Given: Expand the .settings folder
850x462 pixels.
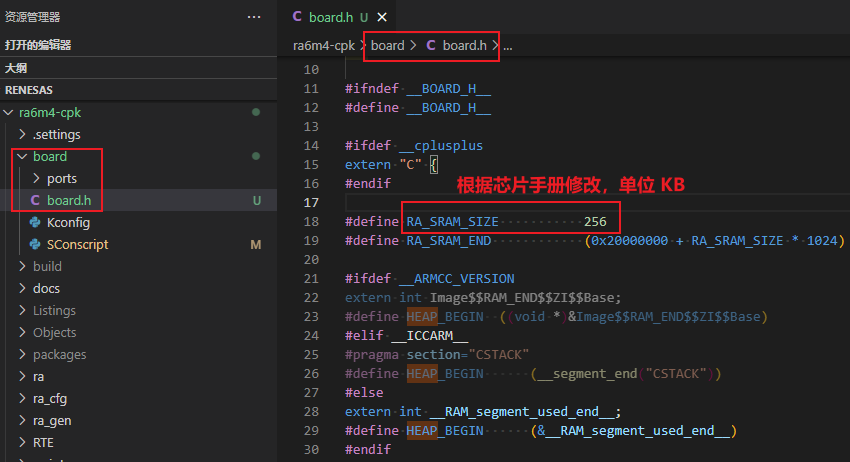Looking at the screenshot, I should pyautogui.click(x=23, y=134).
